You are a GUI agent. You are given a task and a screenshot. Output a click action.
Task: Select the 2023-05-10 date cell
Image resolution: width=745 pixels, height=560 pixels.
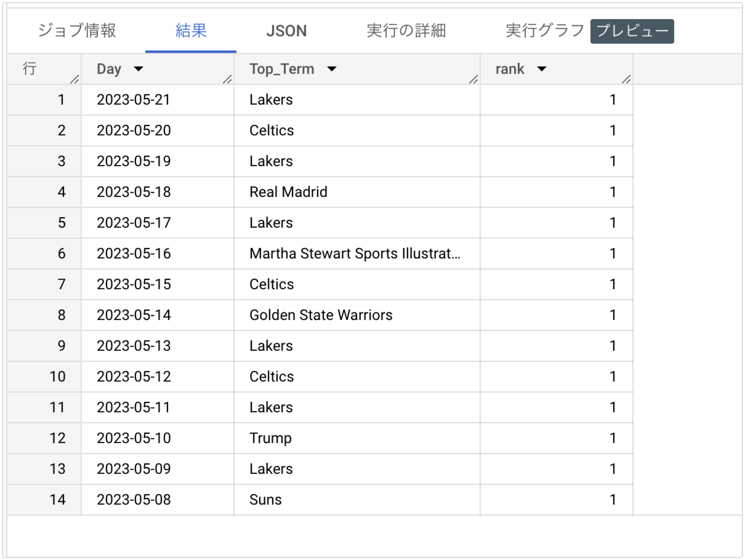(158, 438)
